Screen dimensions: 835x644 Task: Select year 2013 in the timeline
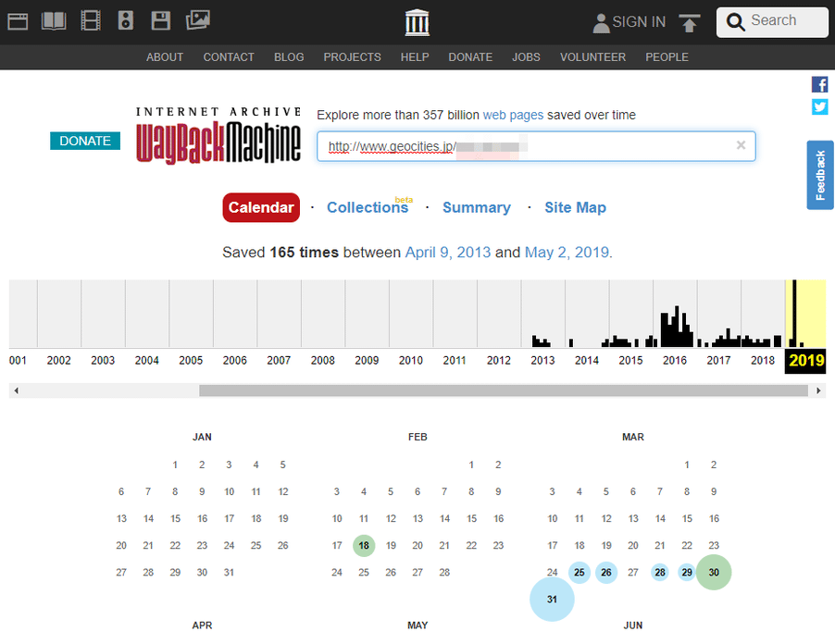[x=542, y=360]
